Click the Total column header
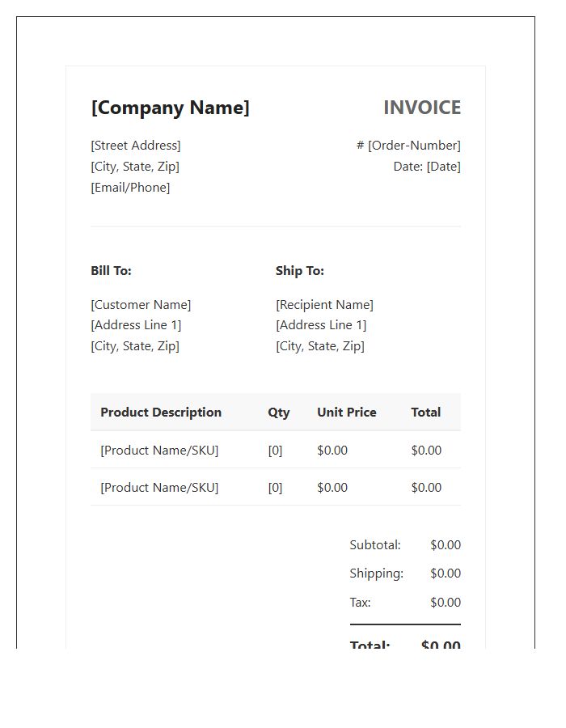This screenshot has width=566, height=728. coord(426,413)
